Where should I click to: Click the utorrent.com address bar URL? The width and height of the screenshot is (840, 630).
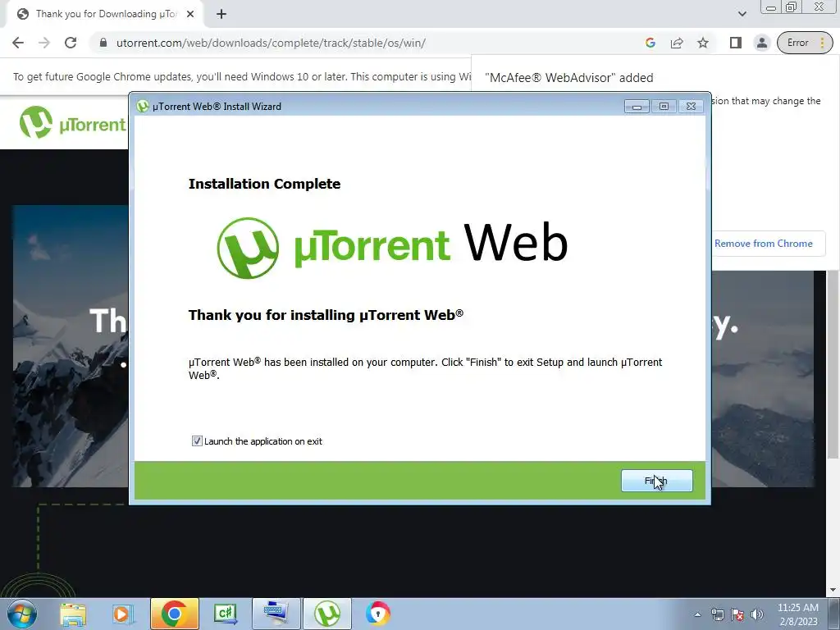pyautogui.click(x=271, y=43)
